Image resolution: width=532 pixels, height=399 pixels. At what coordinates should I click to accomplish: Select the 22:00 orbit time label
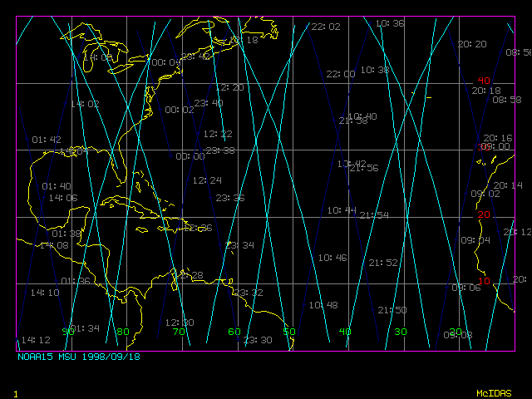coord(341,74)
